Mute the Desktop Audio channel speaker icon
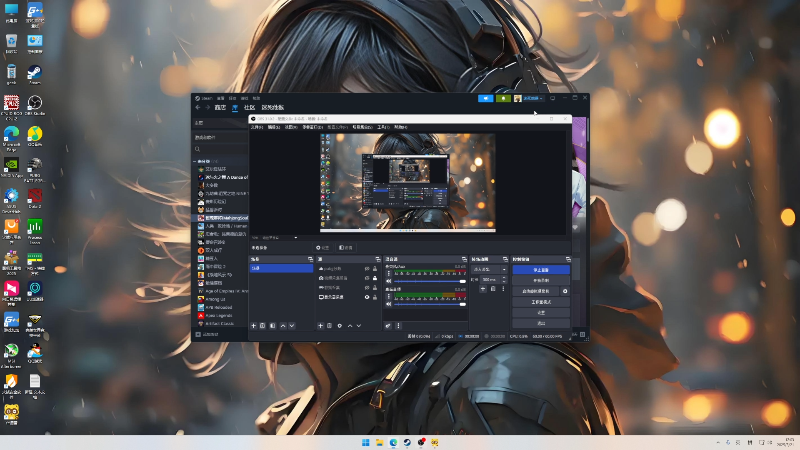Viewport: 800px width, 450px height. click(389, 304)
